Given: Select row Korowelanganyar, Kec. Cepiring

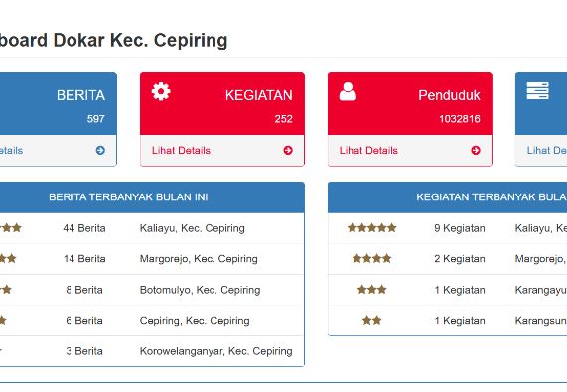Looking at the screenshot, I should pyautogui.click(x=152, y=351).
